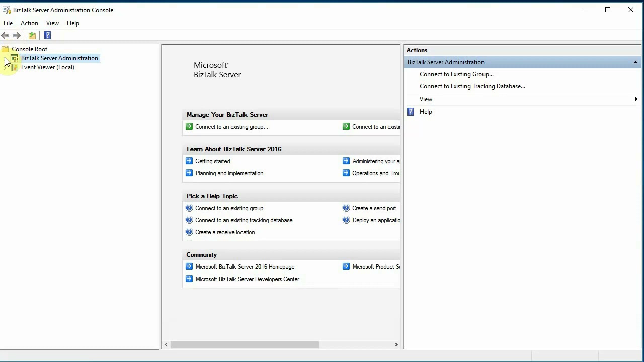Select Console Root in the tree
Screen dimensions: 644x362
(x=29, y=49)
